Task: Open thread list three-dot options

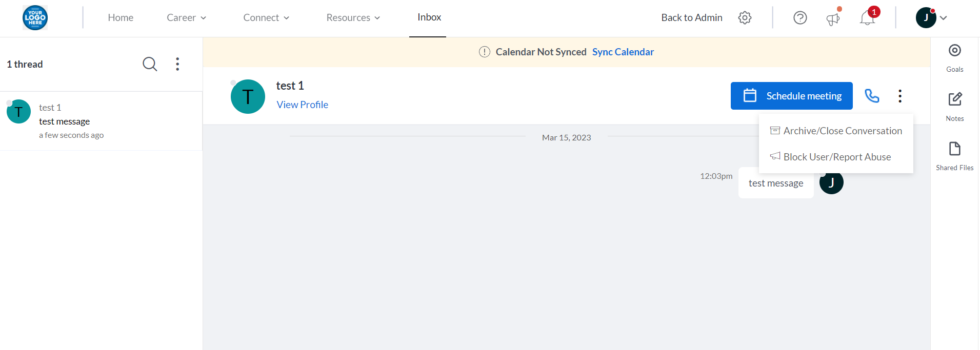Action: coord(177,64)
